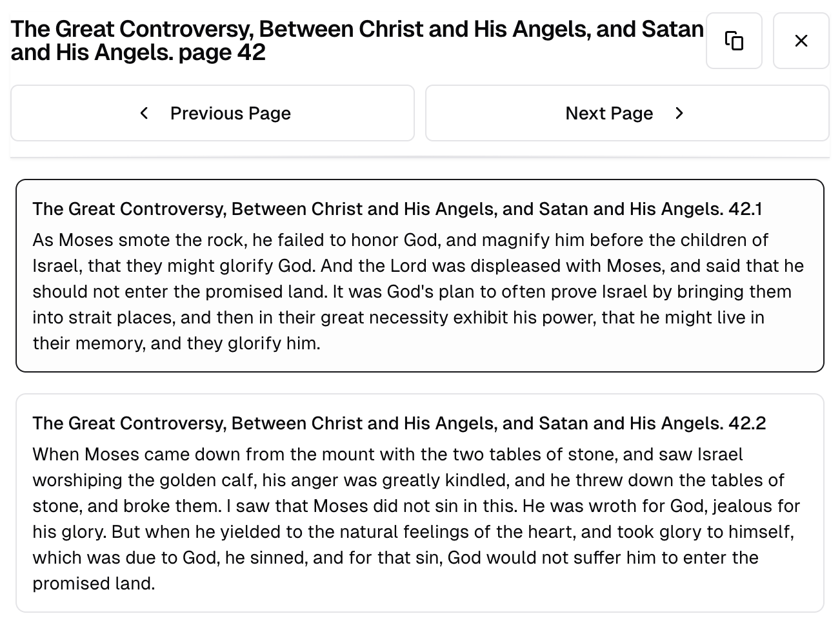This screenshot has width=840, height=625.
Task: Click text starting "When Moses came down"
Action: [387, 455]
